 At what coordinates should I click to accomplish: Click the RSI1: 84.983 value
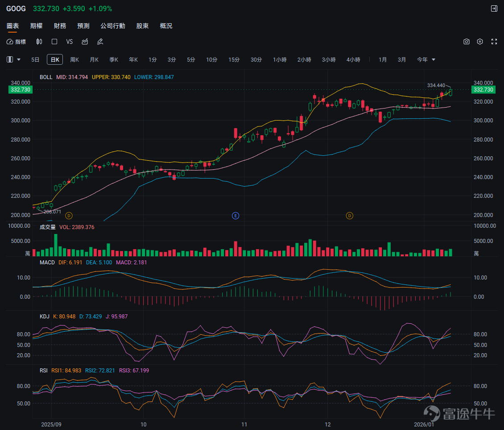point(66,371)
